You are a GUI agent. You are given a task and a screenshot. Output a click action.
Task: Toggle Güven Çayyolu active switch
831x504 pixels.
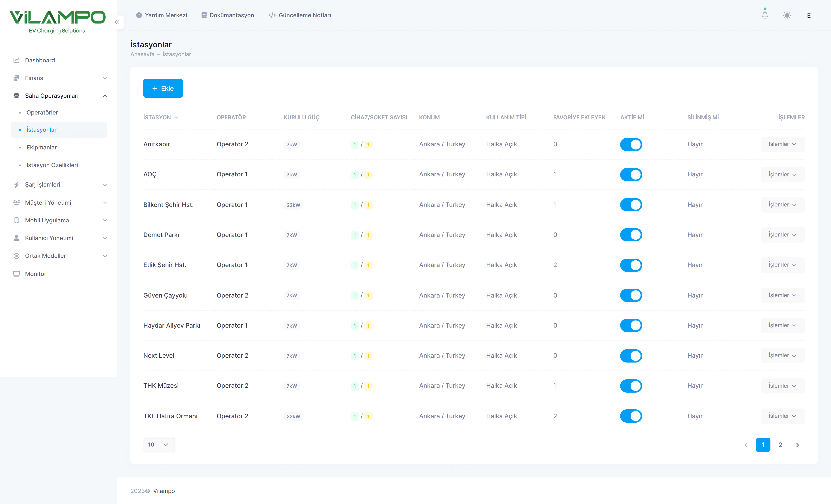[631, 295]
